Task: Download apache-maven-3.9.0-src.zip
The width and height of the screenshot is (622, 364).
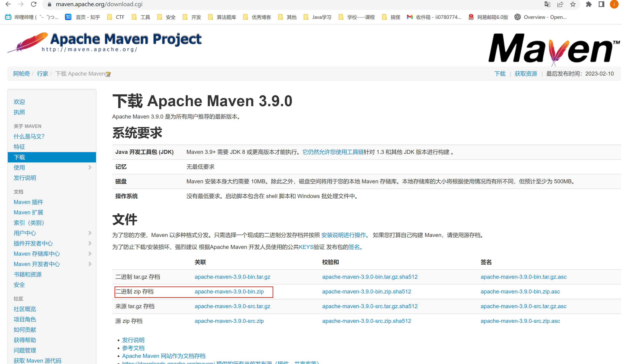Action: coord(229,321)
